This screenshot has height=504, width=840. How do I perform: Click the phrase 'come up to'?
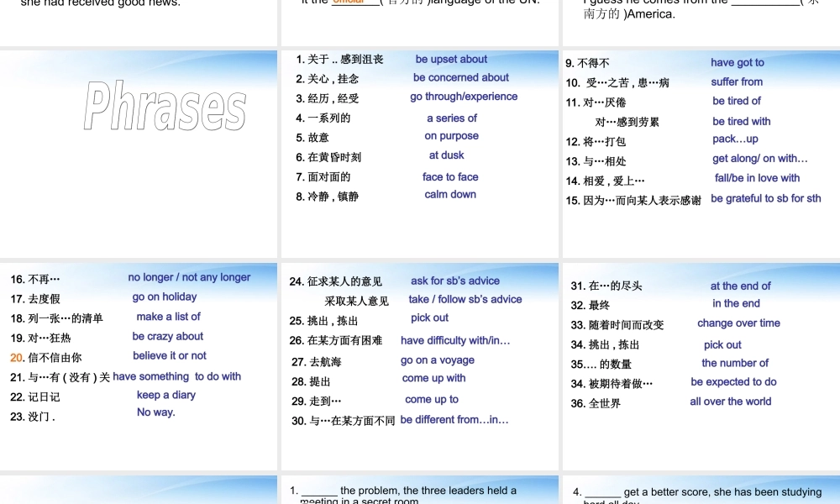point(432,400)
